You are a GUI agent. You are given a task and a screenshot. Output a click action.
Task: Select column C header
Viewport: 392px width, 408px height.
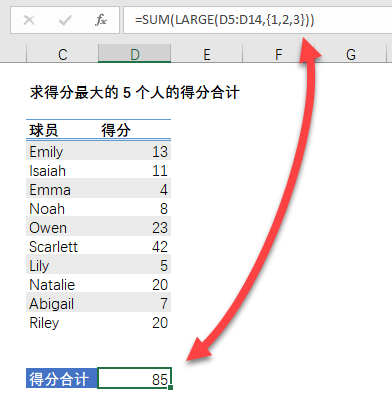pyautogui.click(x=62, y=54)
